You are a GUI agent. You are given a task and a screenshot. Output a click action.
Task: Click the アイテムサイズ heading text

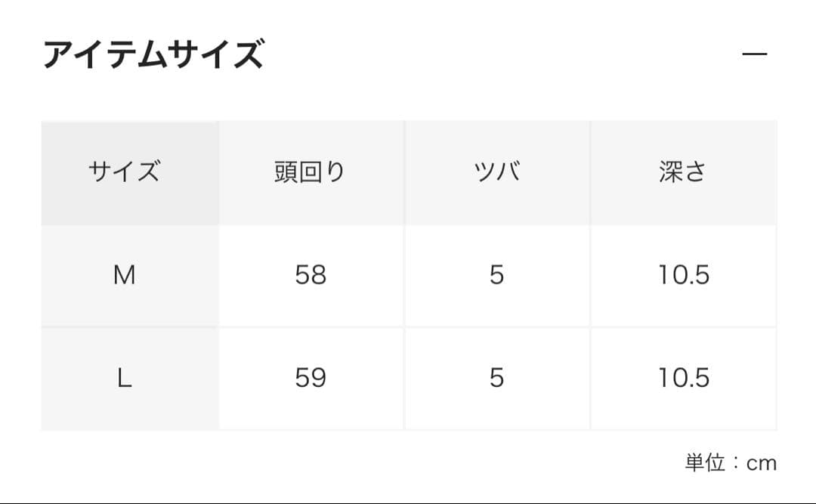coord(153,55)
